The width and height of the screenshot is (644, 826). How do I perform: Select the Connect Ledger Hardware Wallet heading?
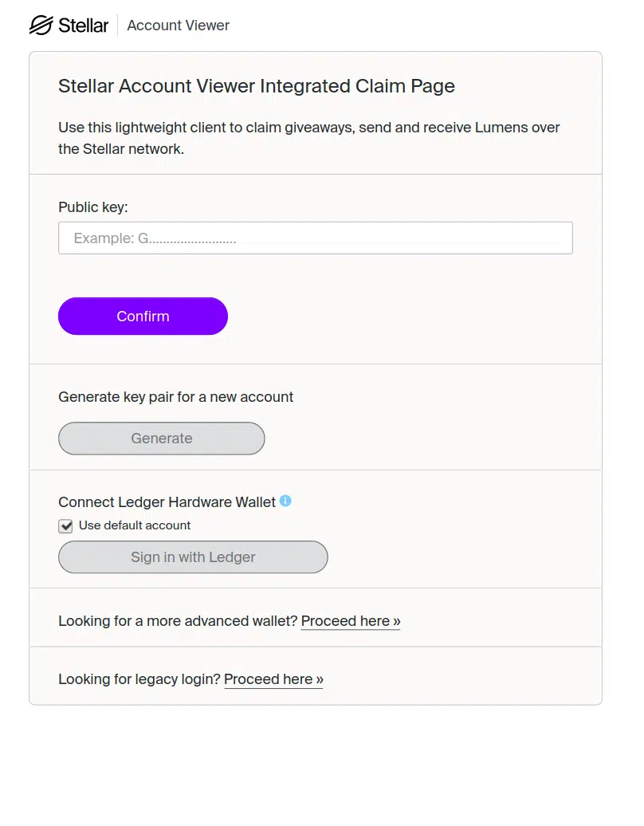tap(167, 501)
